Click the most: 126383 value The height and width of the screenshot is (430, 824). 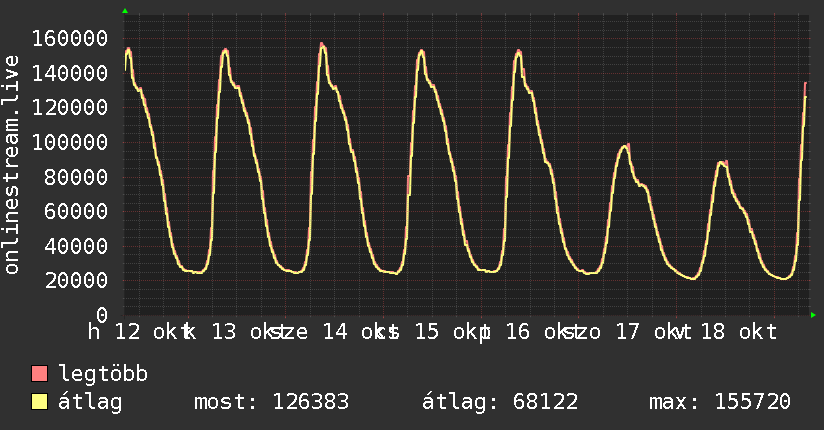click(x=271, y=402)
